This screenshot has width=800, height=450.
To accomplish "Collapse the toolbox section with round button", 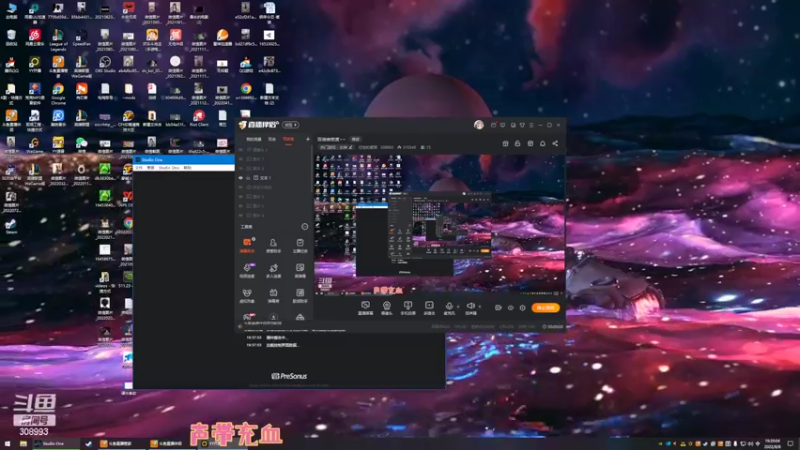I will (x=305, y=227).
